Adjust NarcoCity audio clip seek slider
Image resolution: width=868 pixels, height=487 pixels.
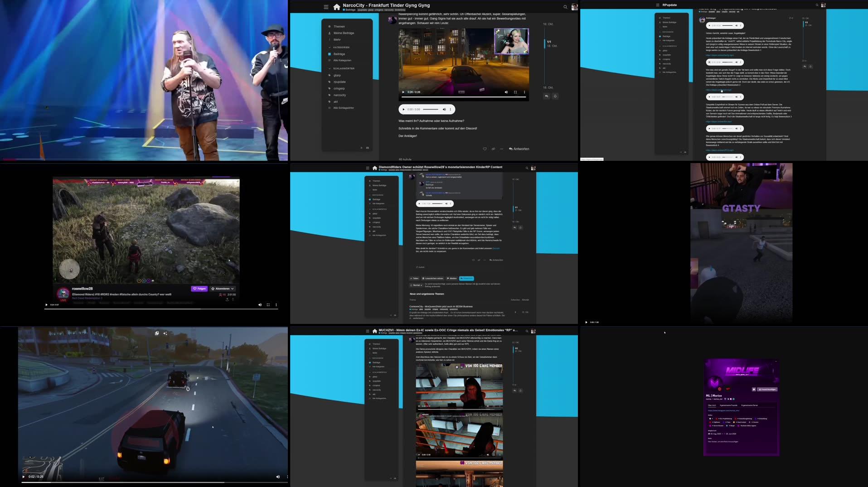pyautogui.click(x=431, y=109)
